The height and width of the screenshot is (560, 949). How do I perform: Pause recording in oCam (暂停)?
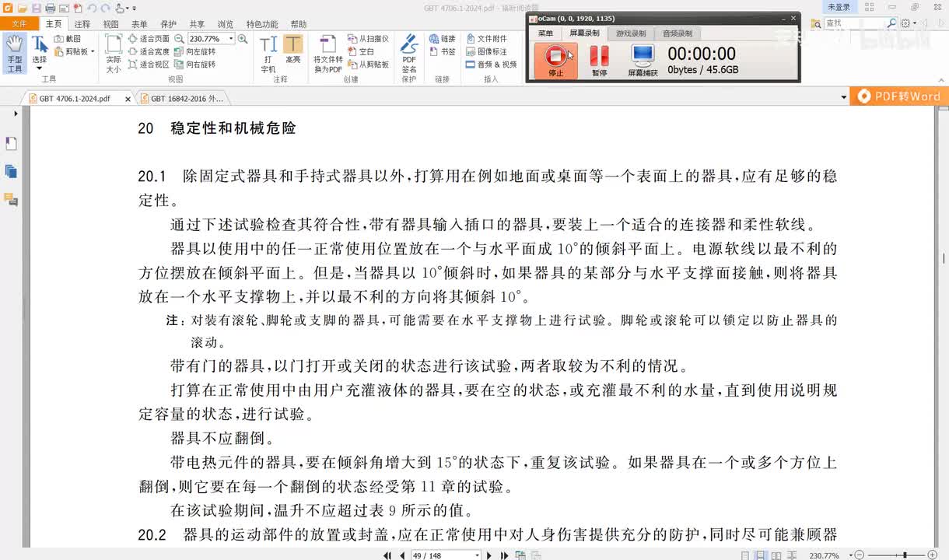click(599, 61)
